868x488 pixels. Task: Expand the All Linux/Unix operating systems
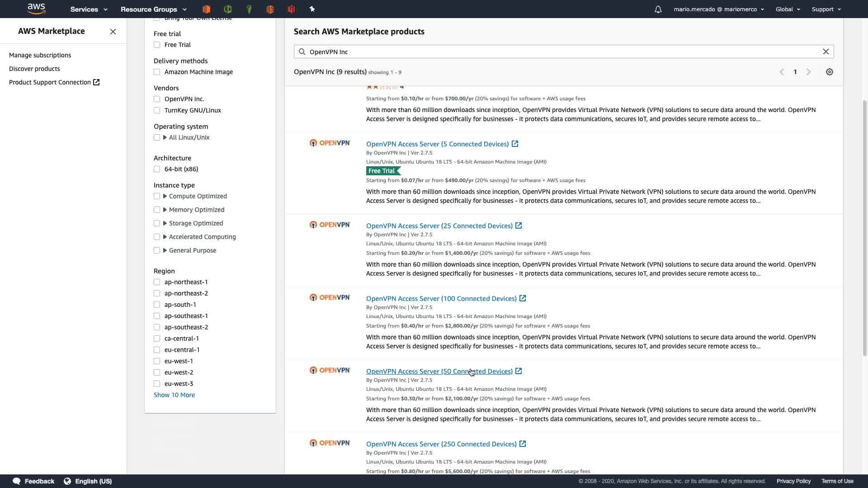pyautogui.click(x=165, y=137)
